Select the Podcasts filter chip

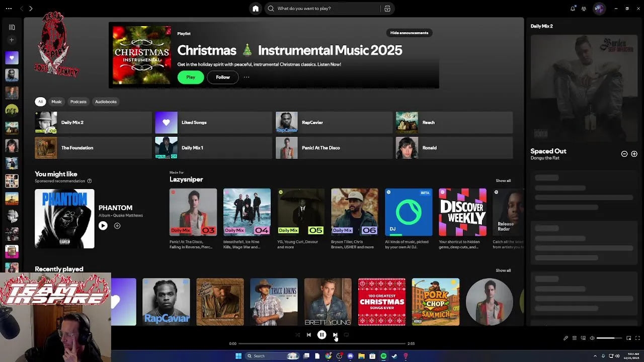click(78, 102)
